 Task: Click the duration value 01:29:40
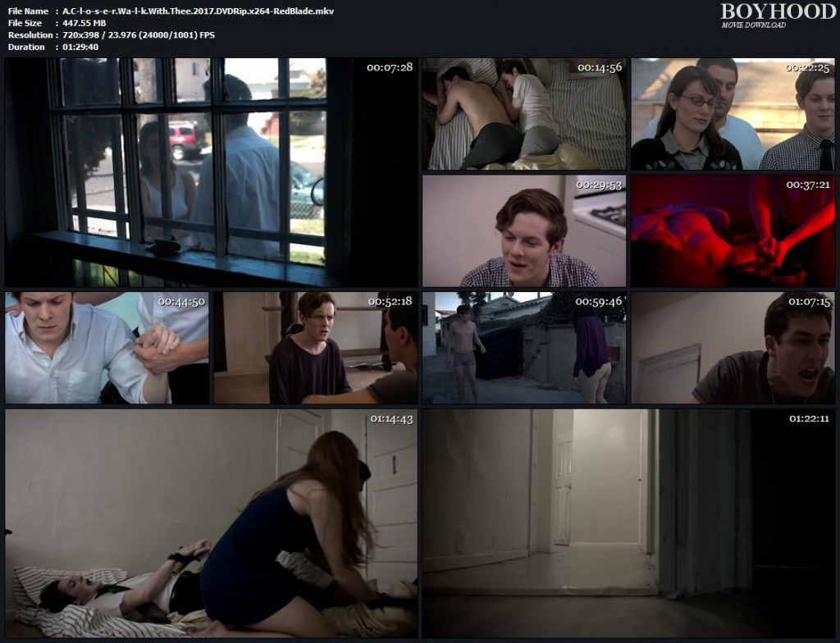[80, 47]
